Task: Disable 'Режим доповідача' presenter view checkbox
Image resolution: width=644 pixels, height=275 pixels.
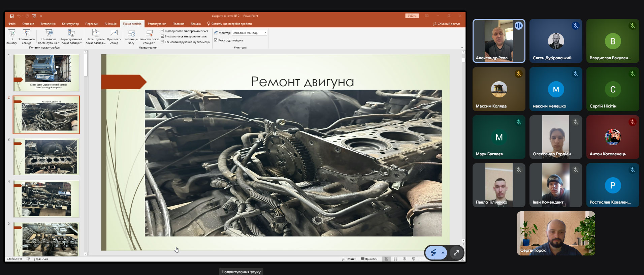Action: [216, 40]
